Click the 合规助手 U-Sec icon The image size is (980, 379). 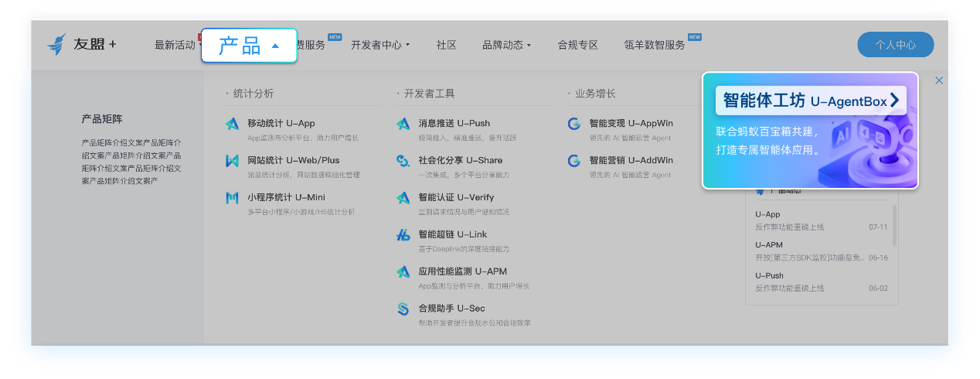pyautogui.click(x=403, y=309)
